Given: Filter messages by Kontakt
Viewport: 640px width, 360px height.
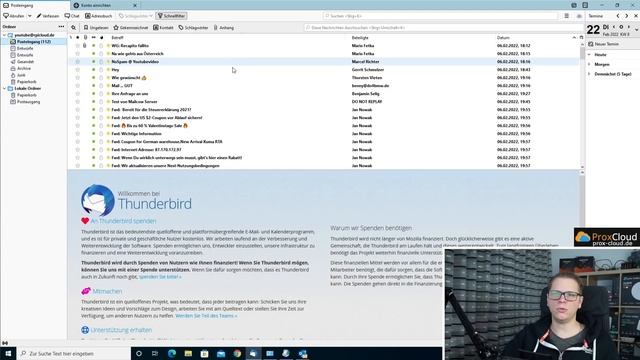Looking at the screenshot, I should tap(163, 28).
